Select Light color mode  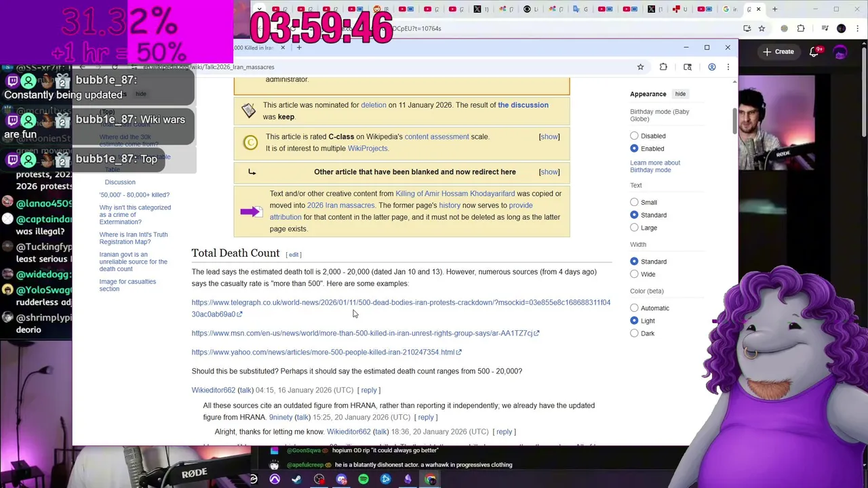pyautogui.click(x=634, y=321)
